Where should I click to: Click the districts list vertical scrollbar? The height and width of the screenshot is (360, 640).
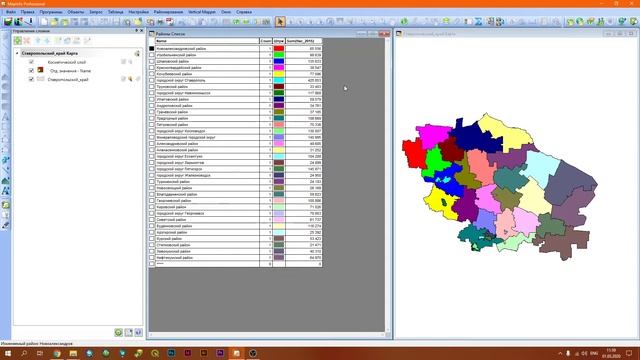point(387,184)
